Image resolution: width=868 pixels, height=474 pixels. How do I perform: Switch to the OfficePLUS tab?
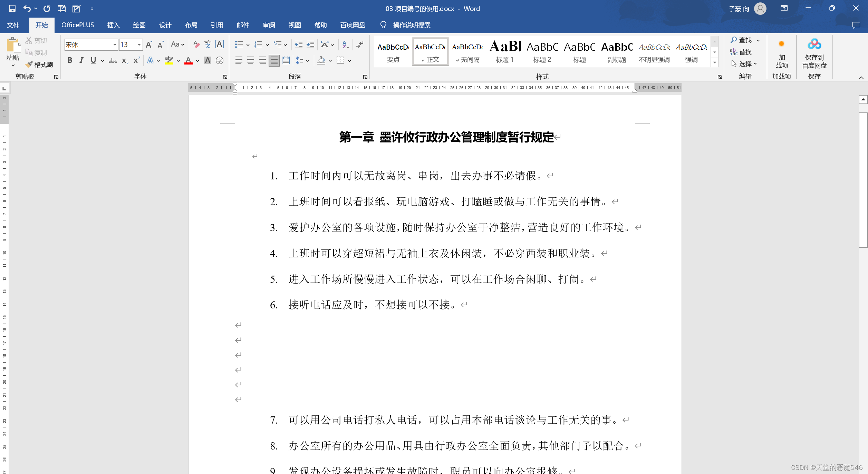tap(78, 25)
